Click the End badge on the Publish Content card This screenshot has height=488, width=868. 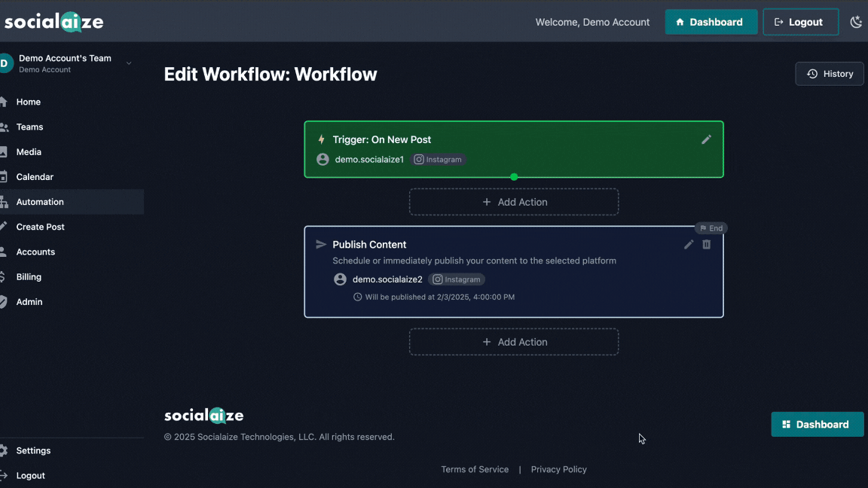click(711, 227)
